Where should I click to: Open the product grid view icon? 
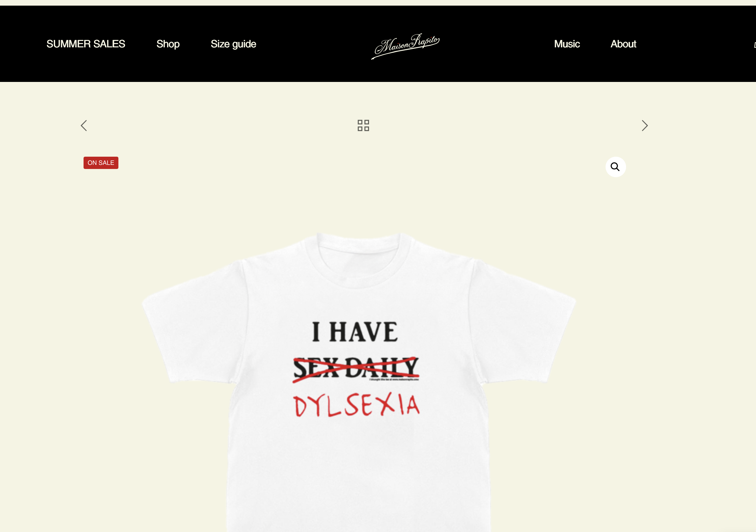pyautogui.click(x=363, y=125)
